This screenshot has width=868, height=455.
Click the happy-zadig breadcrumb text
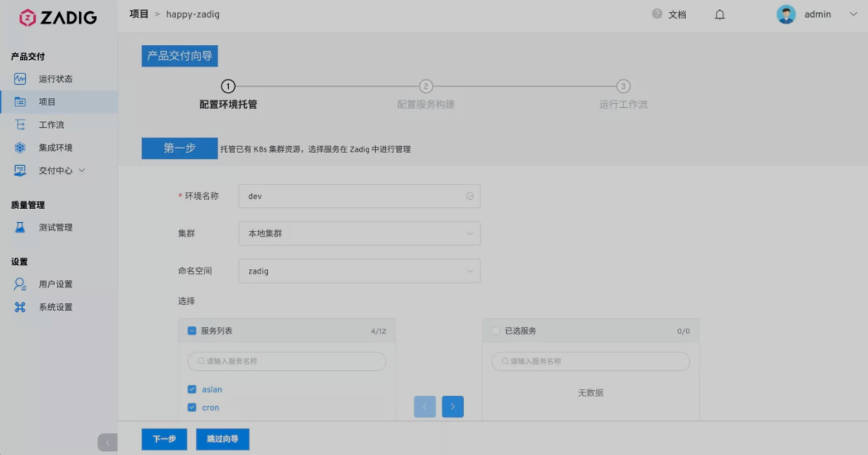point(193,15)
